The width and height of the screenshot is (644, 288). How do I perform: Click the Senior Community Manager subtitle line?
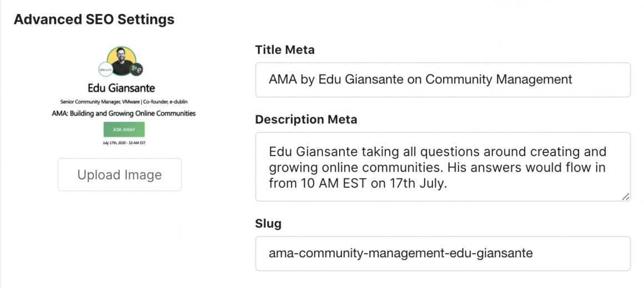pyautogui.click(x=121, y=101)
